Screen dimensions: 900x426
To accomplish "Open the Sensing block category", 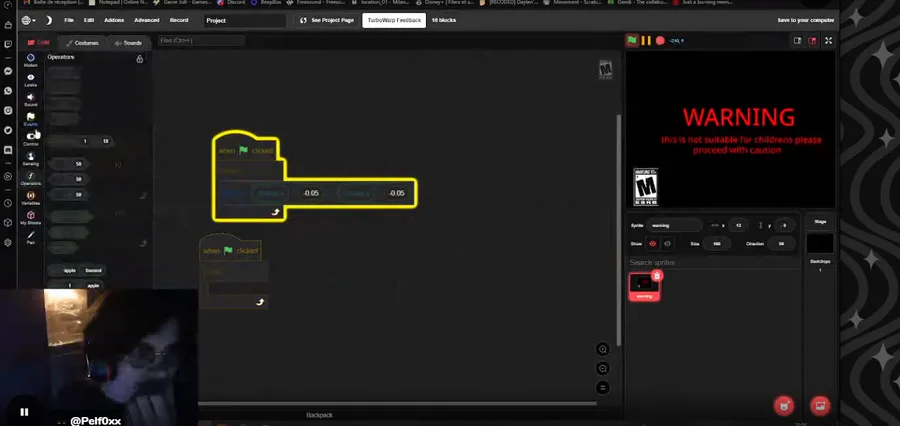I will coord(30,159).
